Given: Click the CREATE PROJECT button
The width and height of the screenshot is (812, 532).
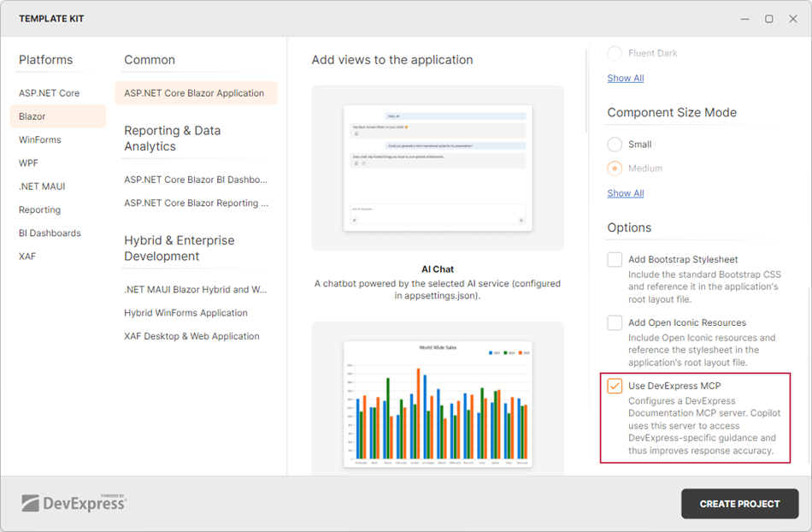Looking at the screenshot, I should tap(739, 504).
